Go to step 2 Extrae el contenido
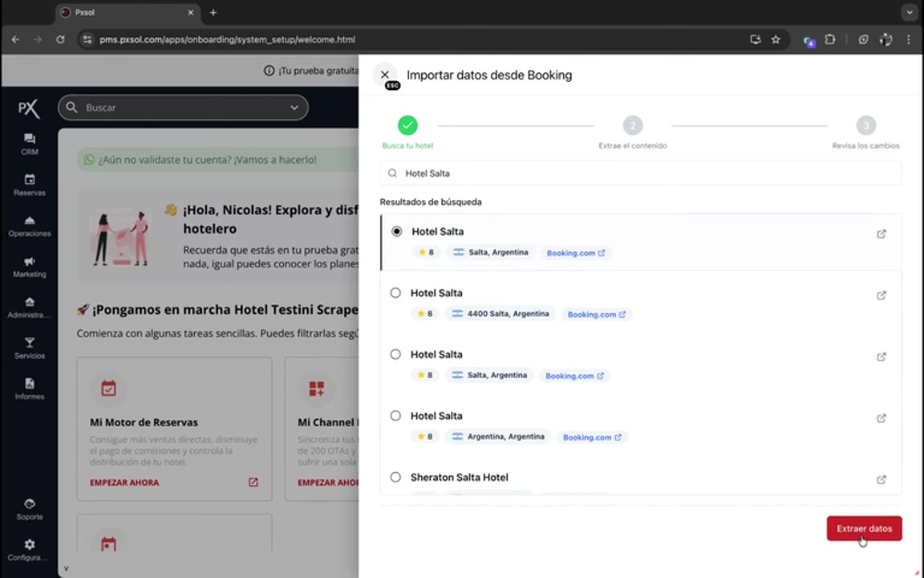The width and height of the screenshot is (924, 578). tap(632, 126)
